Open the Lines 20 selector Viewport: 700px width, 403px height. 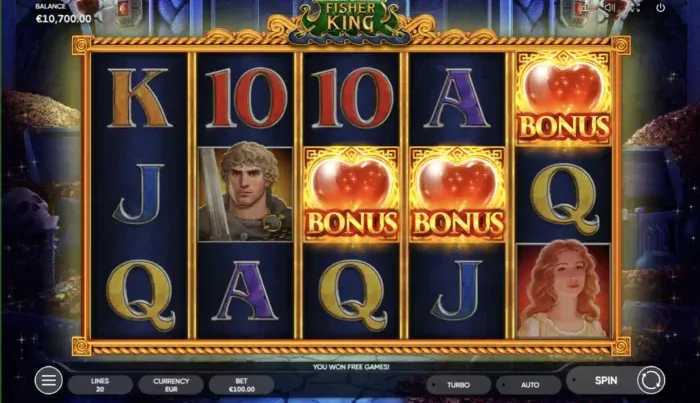[x=100, y=385]
